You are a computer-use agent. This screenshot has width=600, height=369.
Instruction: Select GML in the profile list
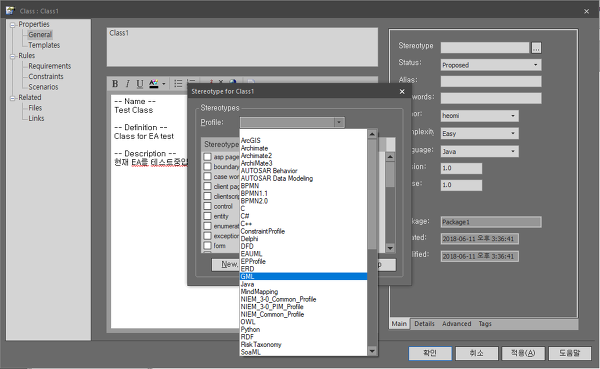pos(303,276)
